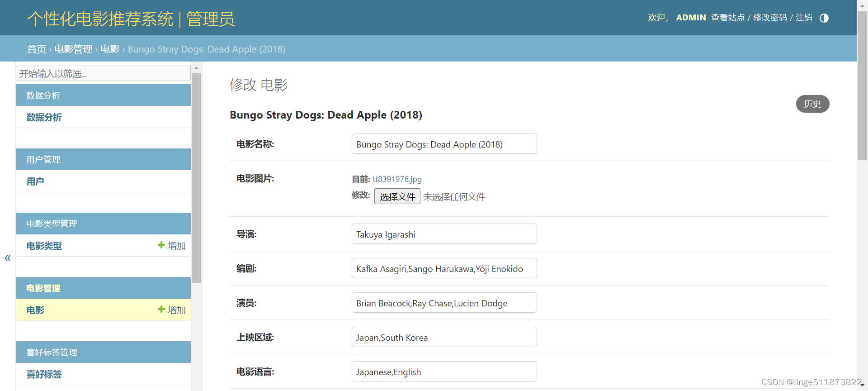868x391 pixels.
Task: Click the Bungo Stray Dogs: Dead Apple (2018) subheading
Action: (326, 115)
